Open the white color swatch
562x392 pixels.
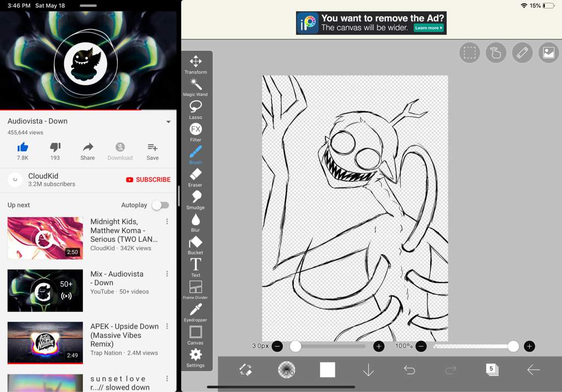tap(328, 370)
